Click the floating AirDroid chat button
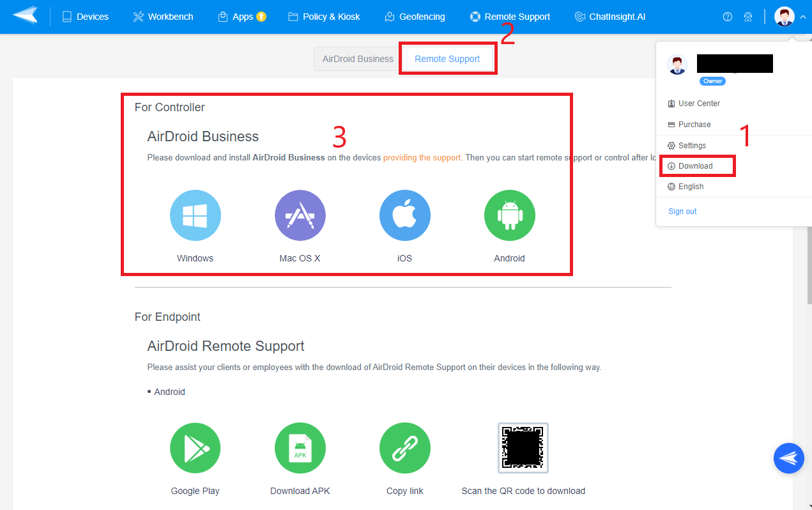This screenshot has height=510, width=812. (789, 458)
